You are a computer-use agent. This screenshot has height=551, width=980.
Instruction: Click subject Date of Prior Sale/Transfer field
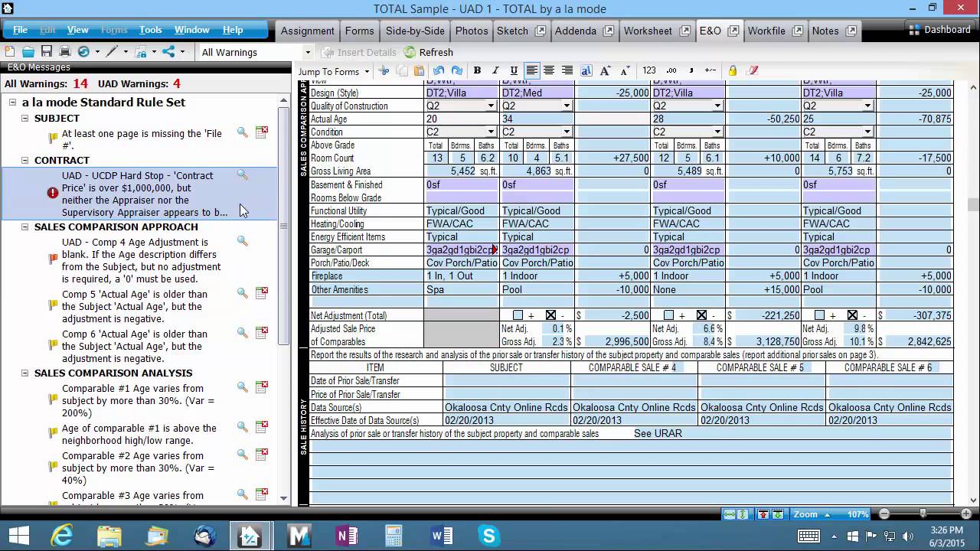pos(506,381)
